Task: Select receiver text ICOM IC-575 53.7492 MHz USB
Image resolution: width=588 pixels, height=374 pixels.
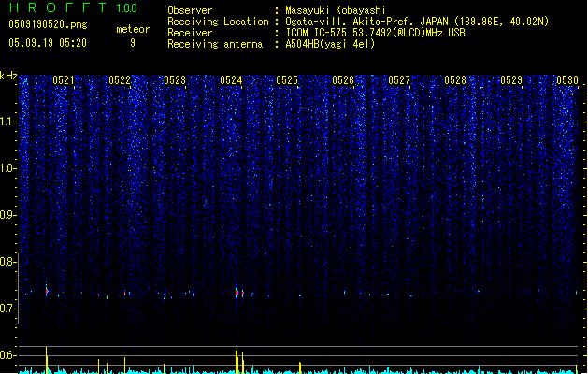Action: [376, 33]
